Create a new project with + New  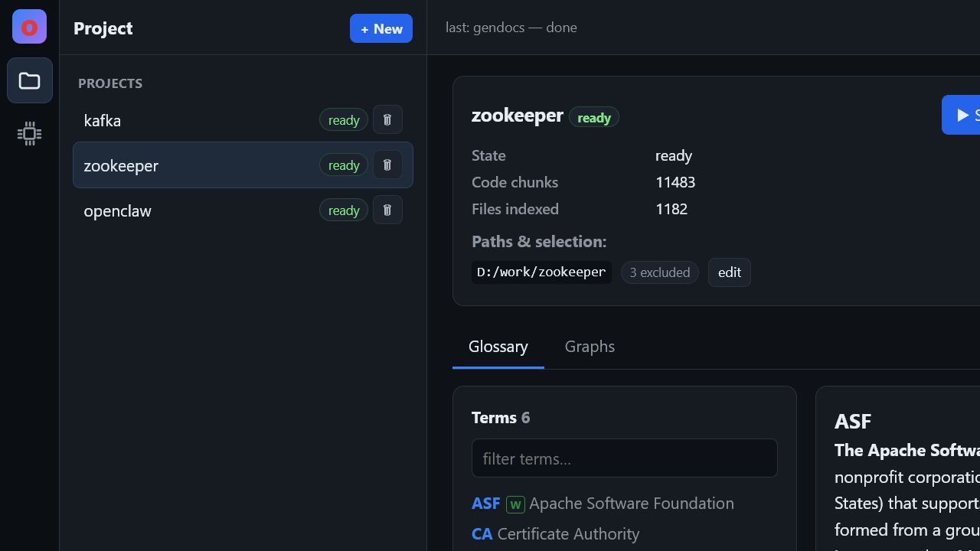coord(381,28)
